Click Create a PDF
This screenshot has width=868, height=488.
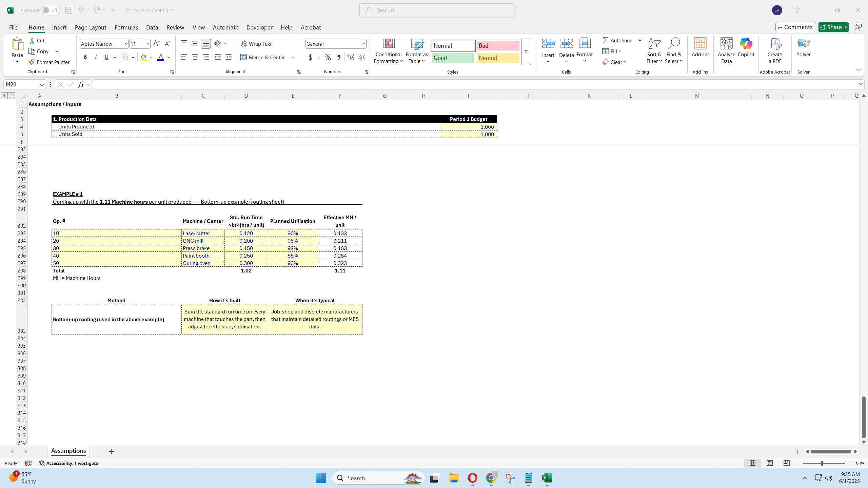775,51
